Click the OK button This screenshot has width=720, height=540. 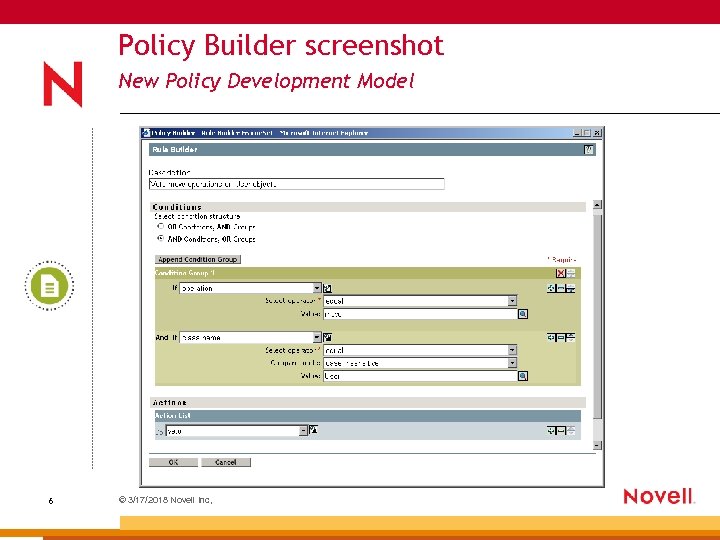(173, 462)
